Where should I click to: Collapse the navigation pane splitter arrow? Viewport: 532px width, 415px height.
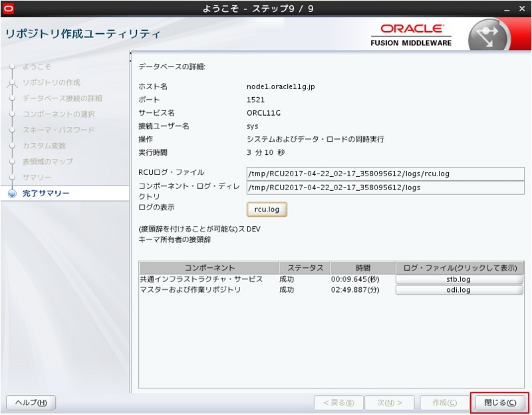point(130,53)
